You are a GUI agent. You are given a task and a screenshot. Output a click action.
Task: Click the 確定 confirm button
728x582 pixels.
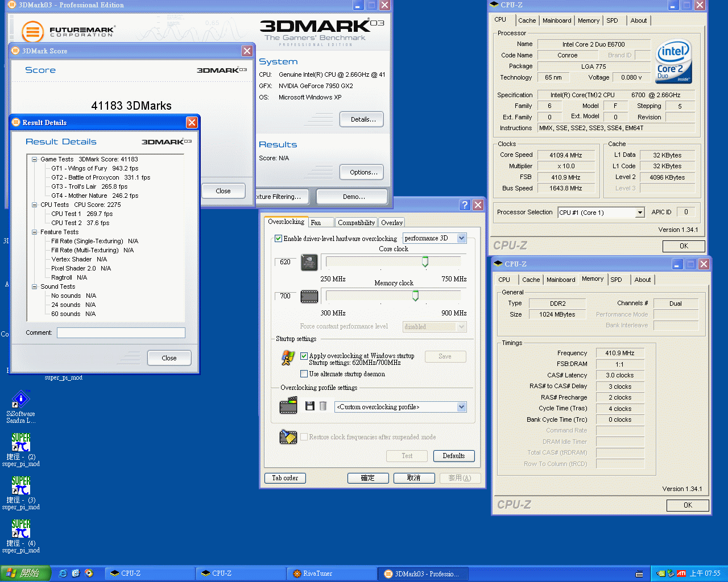(x=368, y=478)
